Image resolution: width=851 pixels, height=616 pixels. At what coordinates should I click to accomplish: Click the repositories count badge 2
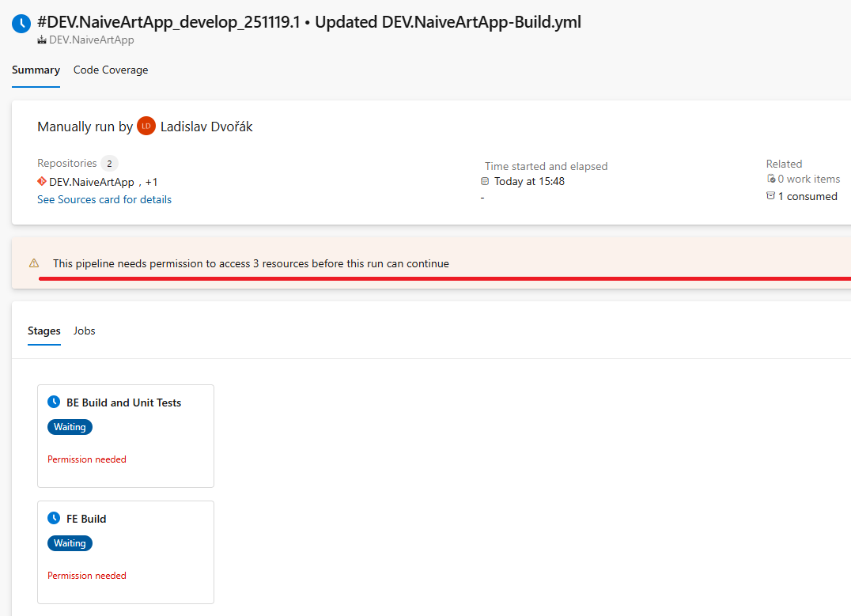(x=109, y=164)
